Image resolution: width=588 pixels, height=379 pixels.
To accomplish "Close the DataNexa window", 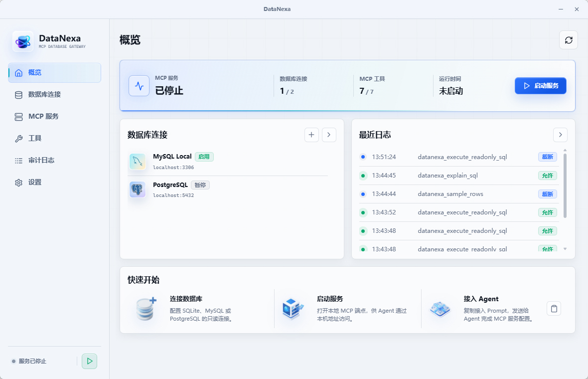I will 577,9.
